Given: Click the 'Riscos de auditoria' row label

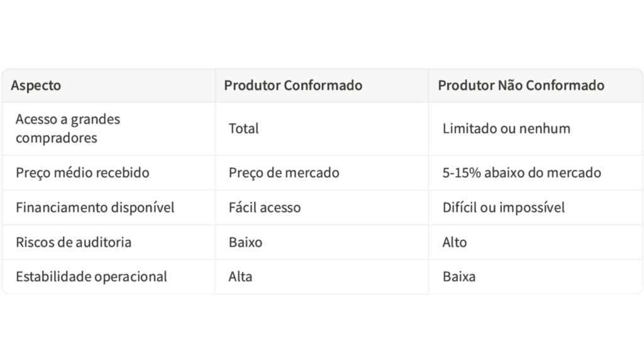Looking at the screenshot, I should (74, 241).
